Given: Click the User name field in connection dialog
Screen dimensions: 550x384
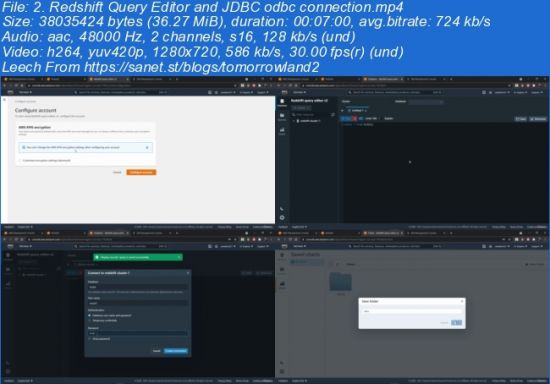Looking at the screenshot, I should [138, 303].
